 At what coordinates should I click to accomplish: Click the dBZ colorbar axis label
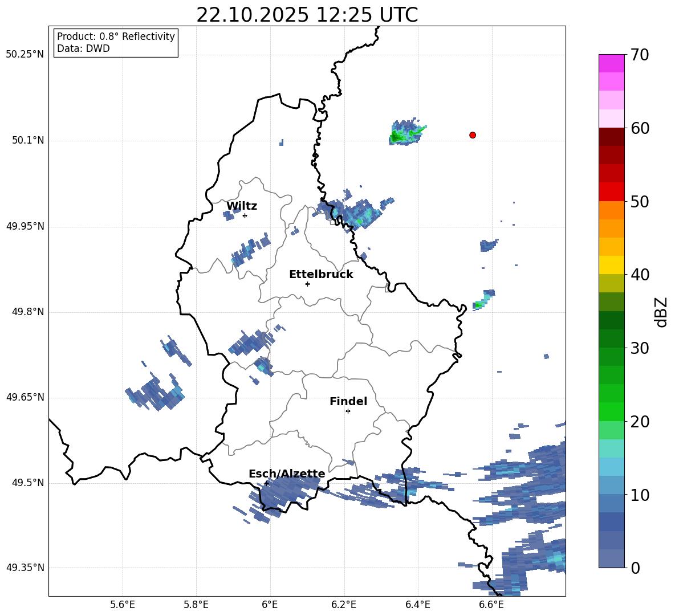pyautogui.click(x=661, y=311)
